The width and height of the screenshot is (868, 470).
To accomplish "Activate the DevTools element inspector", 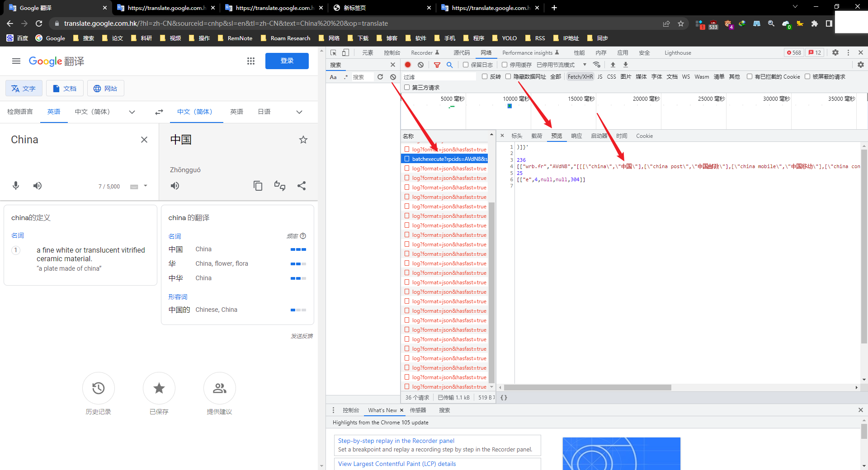I will click(x=334, y=52).
